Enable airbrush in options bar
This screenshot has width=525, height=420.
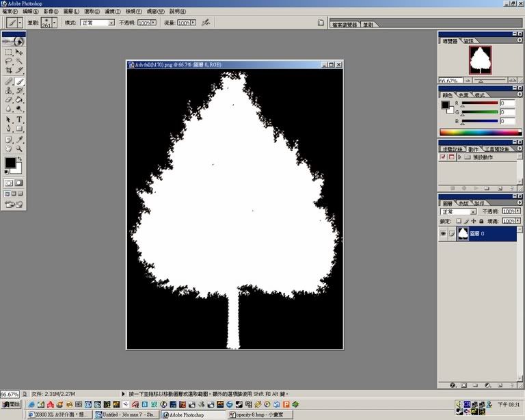206,23
